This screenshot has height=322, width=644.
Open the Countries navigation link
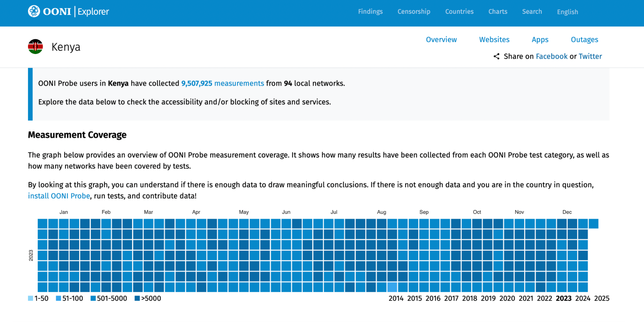coord(459,12)
